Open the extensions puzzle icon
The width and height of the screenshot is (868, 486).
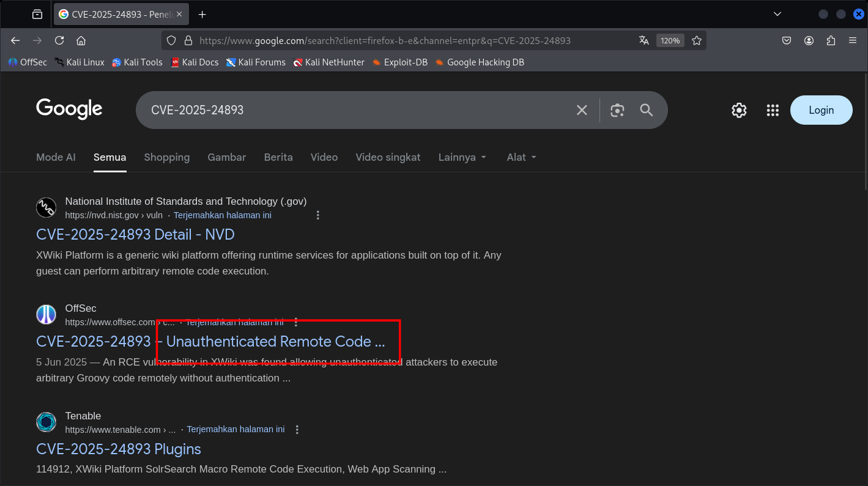[831, 40]
